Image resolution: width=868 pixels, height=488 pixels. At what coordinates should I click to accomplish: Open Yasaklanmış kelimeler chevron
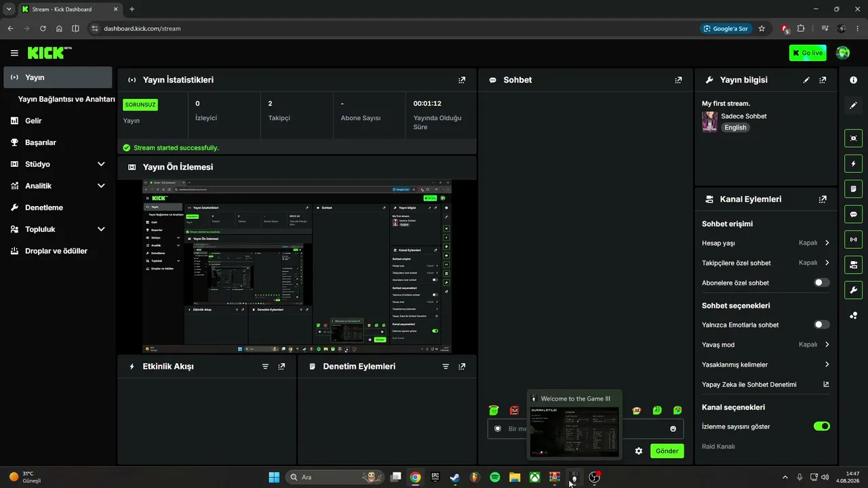point(827,365)
